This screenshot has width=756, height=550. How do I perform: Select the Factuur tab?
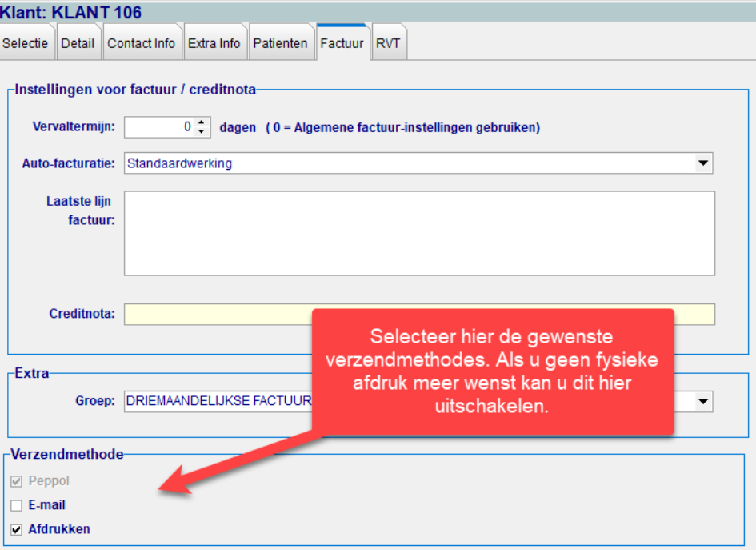click(x=342, y=44)
